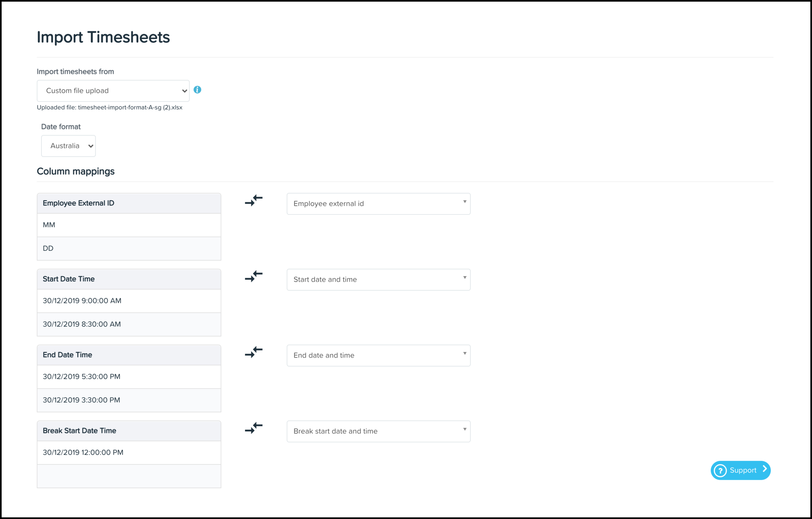Image resolution: width=812 pixels, height=519 pixels.
Task: Open the Date format Australia dropdown
Action: 68,146
